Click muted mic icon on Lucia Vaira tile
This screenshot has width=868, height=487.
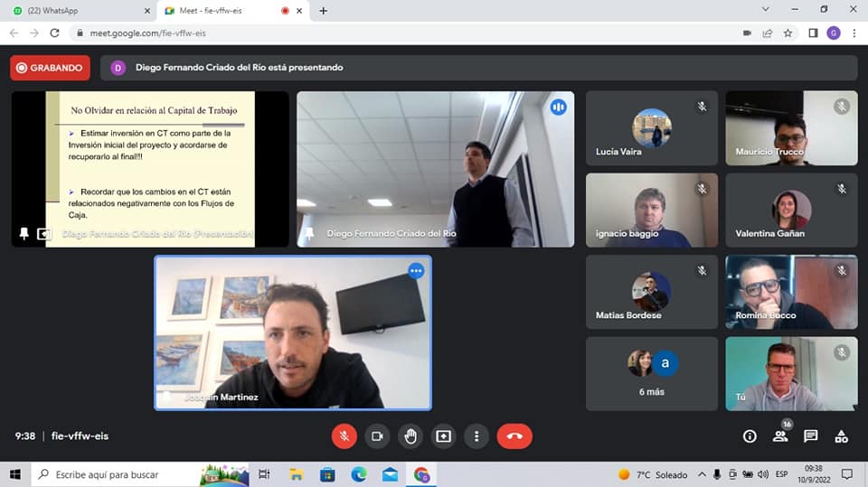click(702, 107)
